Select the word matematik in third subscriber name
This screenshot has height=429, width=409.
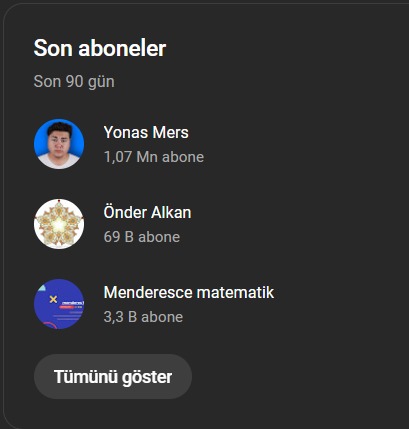coord(235,292)
